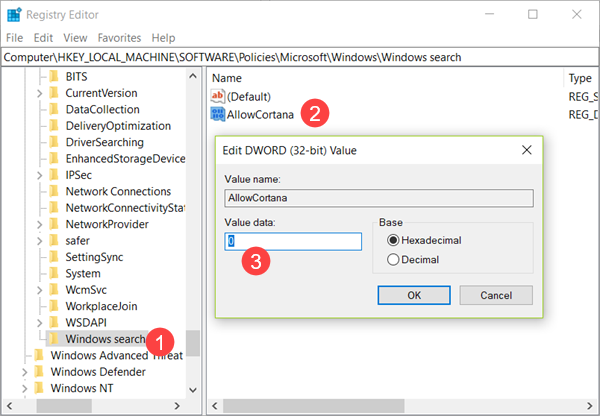600x416 pixels.
Task: Select the DataCollection key label
Action: pyautogui.click(x=103, y=109)
